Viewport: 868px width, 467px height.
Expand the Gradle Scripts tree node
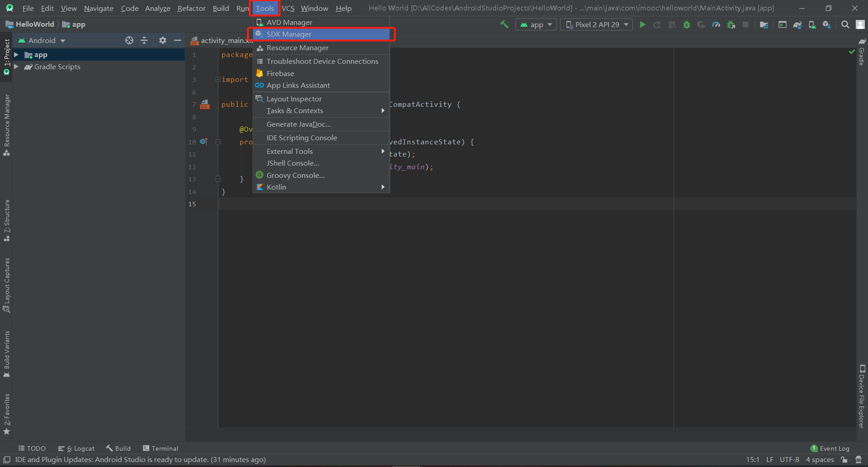point(16,67)
